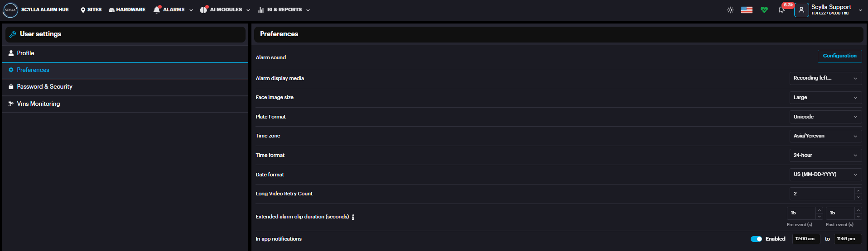
Task: Click the Alarm sound Configuration button
Action: [839, 56]
